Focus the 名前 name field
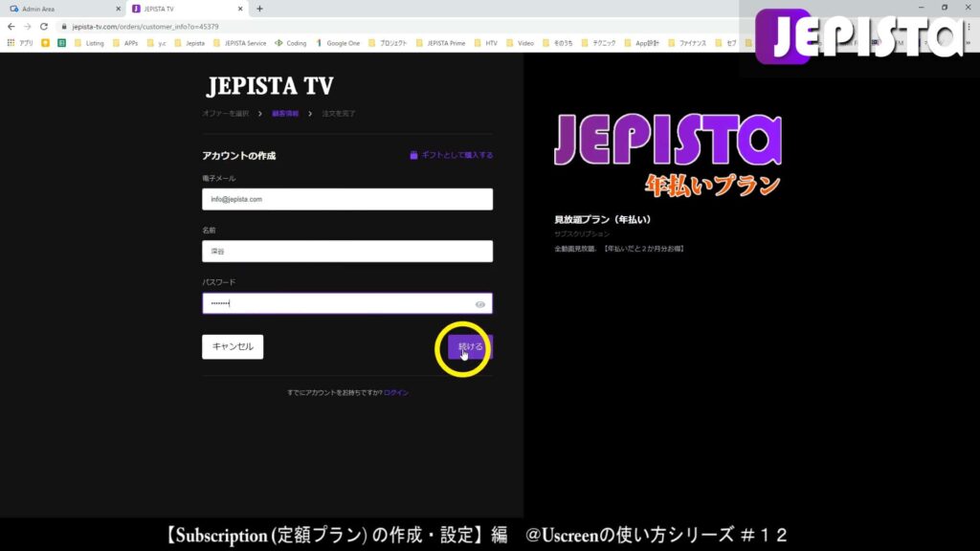 point(347,252)
